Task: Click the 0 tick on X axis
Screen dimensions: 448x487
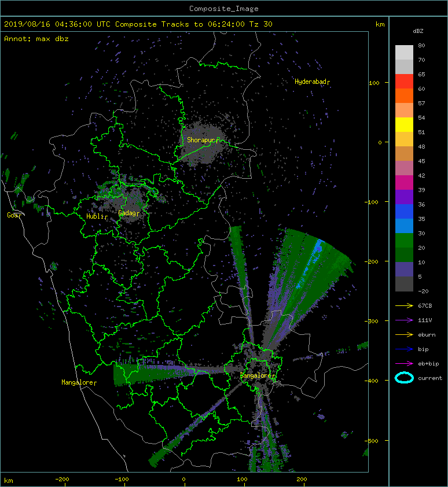Action: pos(183,479)
